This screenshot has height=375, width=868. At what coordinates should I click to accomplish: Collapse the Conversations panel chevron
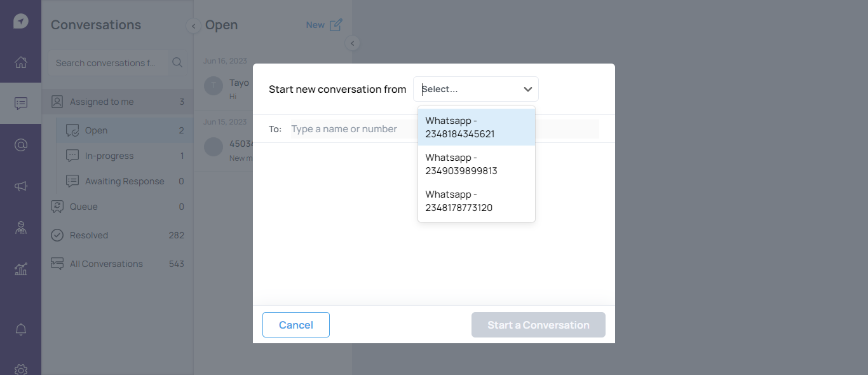click(193, 26)
